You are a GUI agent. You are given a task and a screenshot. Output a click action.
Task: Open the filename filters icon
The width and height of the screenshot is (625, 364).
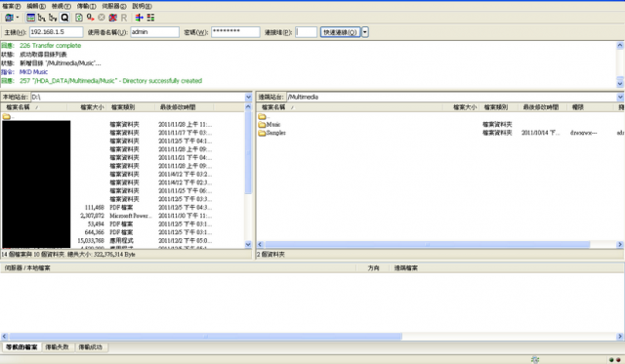(x=139, y=18)
